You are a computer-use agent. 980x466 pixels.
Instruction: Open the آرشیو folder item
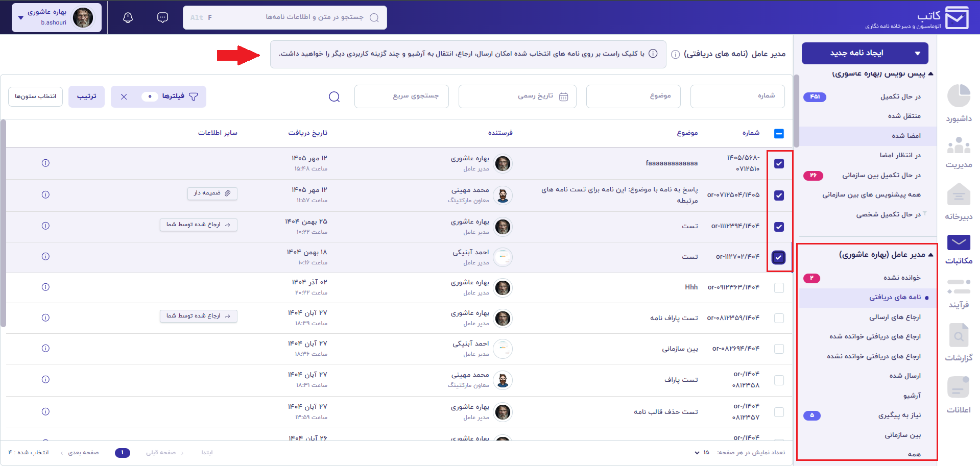pos(912,396)
